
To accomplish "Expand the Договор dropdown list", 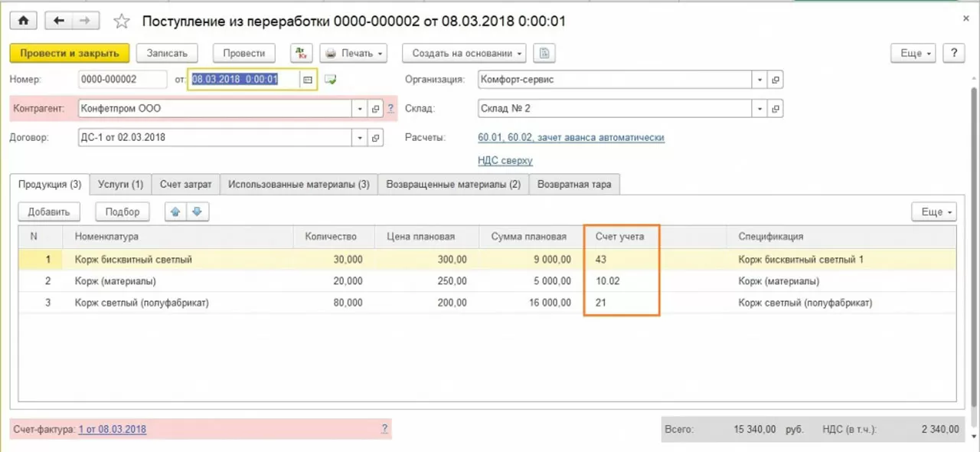I will click(x=361, y=138).
